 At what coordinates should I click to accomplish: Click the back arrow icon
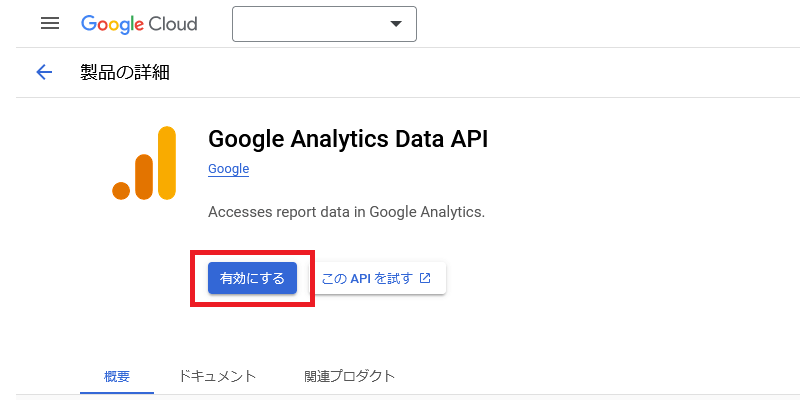(43, 72)
